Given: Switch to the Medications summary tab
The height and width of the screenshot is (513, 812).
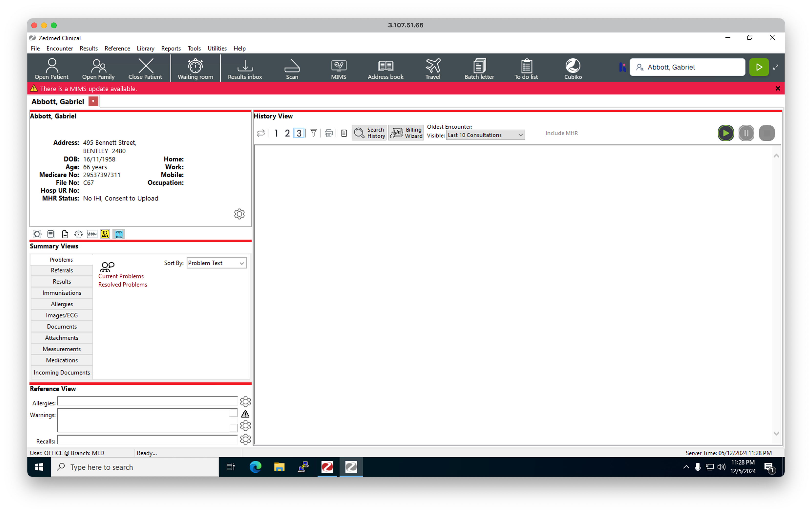Looking at the screenshot, I should [62, 360].
